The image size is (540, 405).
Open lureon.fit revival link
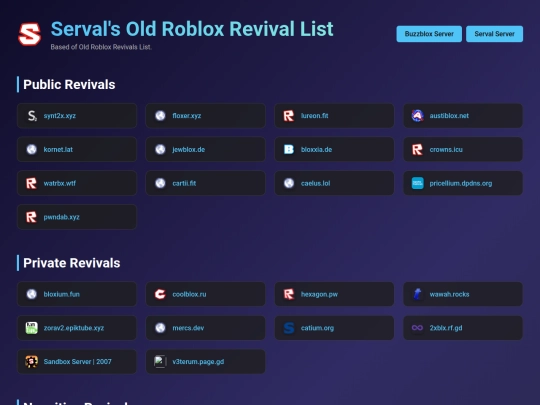[314, 116]
